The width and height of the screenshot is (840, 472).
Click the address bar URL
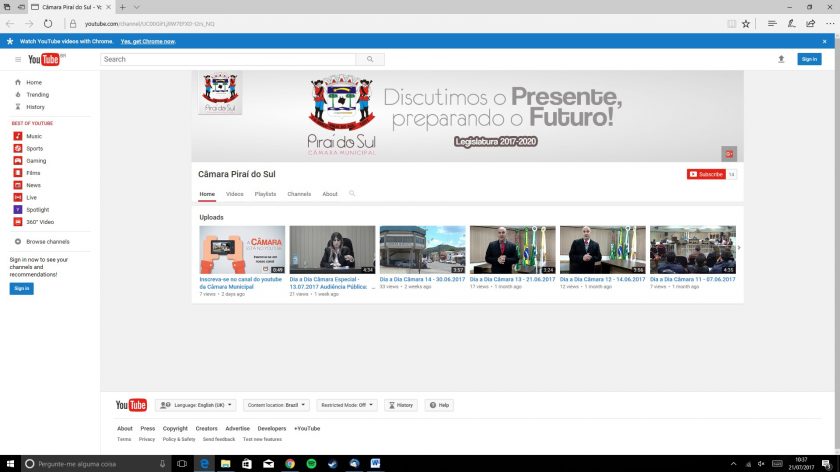pos(149,24)
